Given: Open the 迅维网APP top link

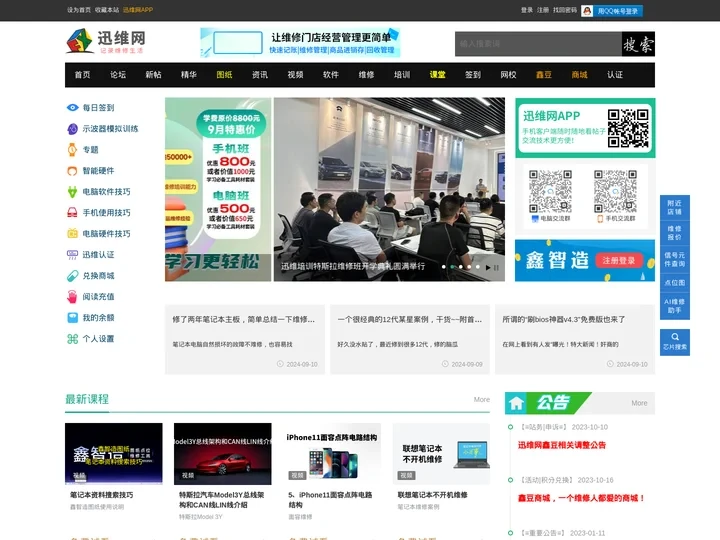Looking at the screenshot, I should [138, 10].
